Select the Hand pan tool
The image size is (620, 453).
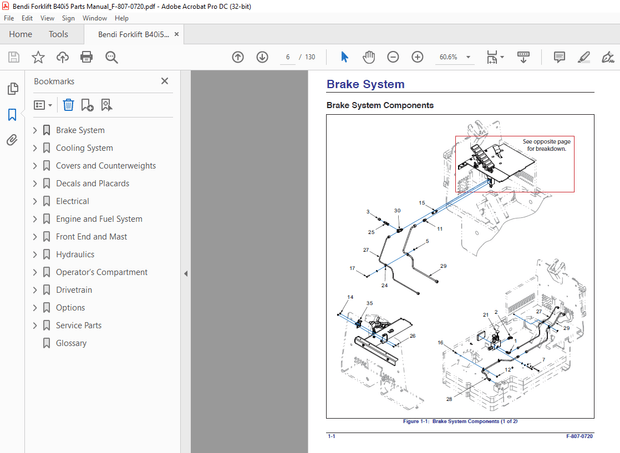[x=368, y=57]
